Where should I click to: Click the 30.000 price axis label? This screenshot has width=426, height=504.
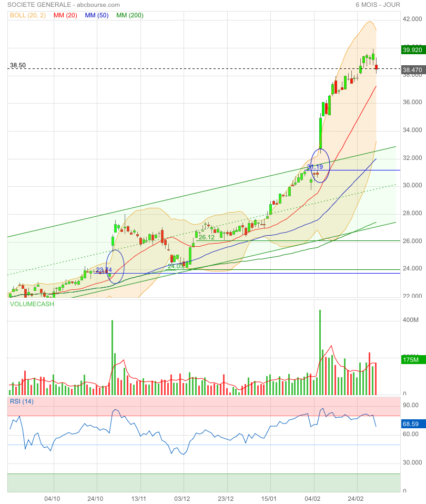click(x=412, y=185)
